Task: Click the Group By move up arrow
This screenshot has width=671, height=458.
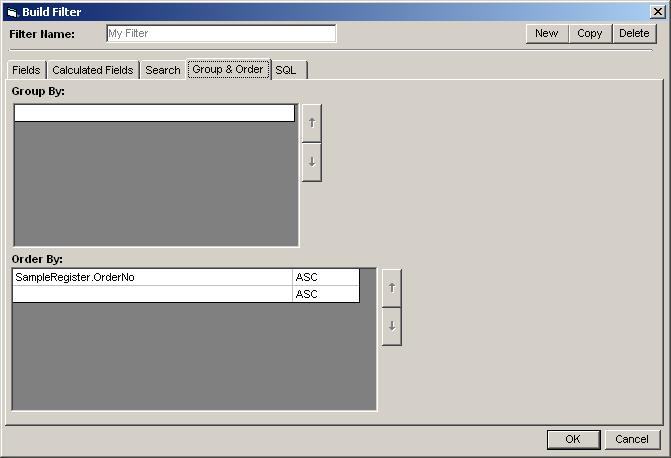Action: click(x=311, y=123)
